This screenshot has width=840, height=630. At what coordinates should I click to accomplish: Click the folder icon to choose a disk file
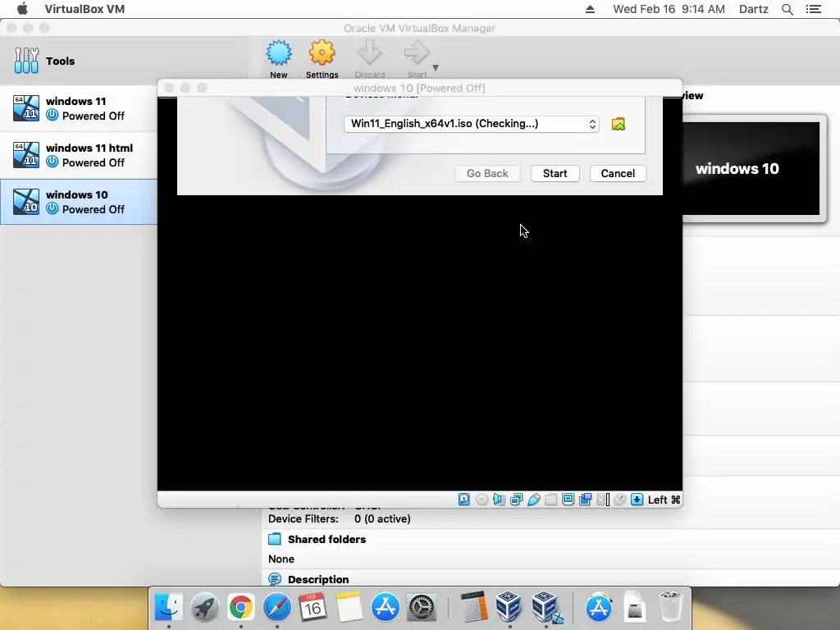coord(619,125)
